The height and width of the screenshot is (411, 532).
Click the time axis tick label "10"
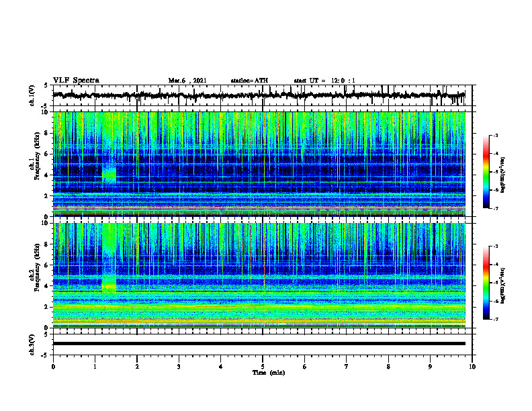(472, 367)
